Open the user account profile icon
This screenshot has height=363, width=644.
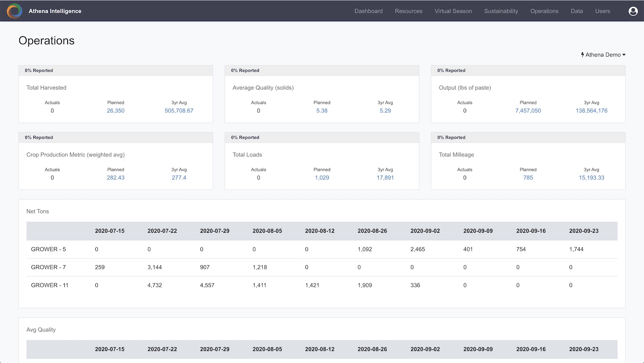point(633,11)
